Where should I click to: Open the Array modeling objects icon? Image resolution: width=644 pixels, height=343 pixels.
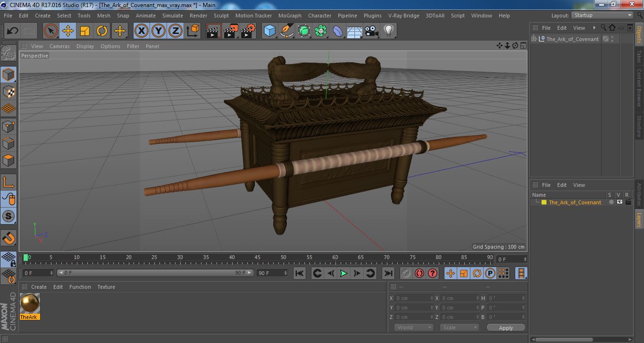click(321, 31)
